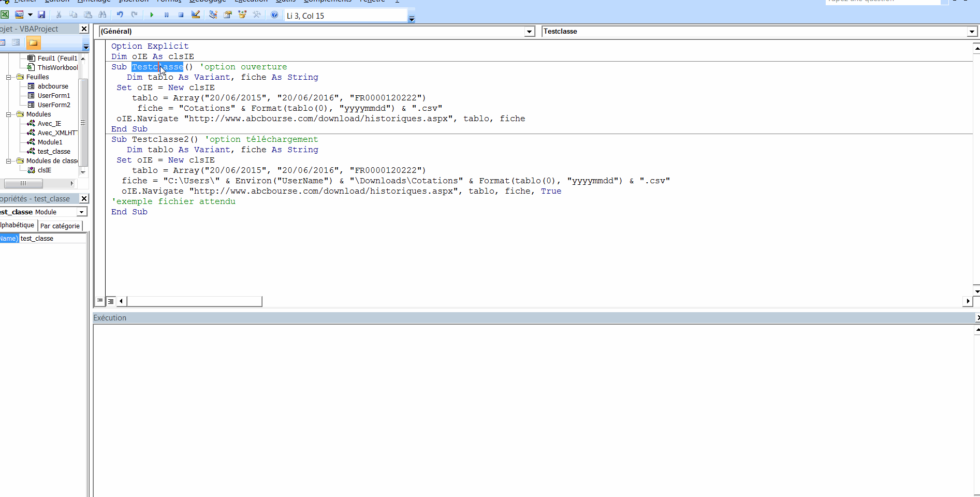This screenshot has width=980, height=497.
Task: Open the (Général) object dropdown
Action: [529, 32]
